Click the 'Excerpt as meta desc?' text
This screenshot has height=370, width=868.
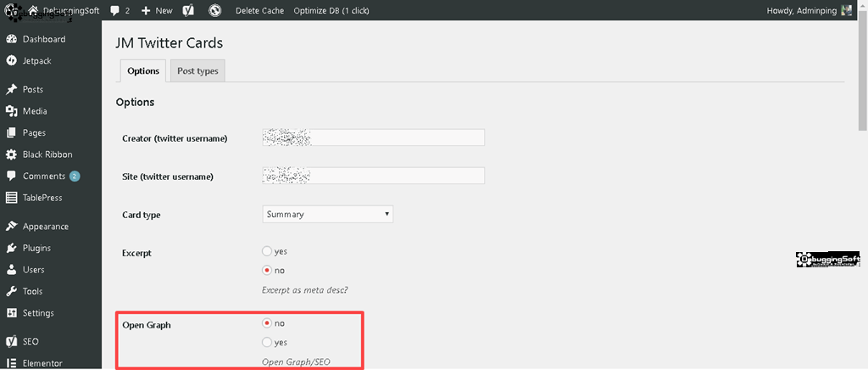(305, 289)
